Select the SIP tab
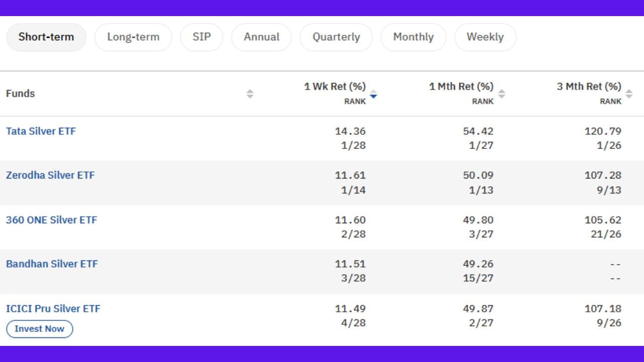The image size is (644, 362). point(202,37)
